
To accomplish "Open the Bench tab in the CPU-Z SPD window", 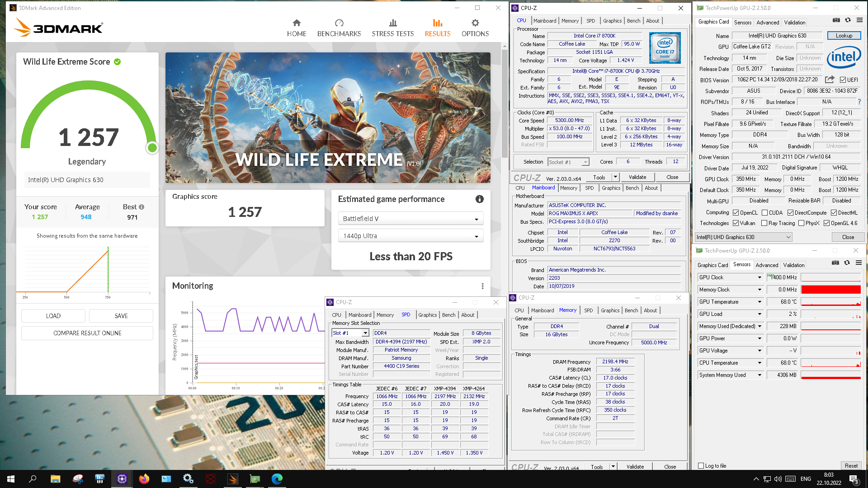I will click(448, 315).
